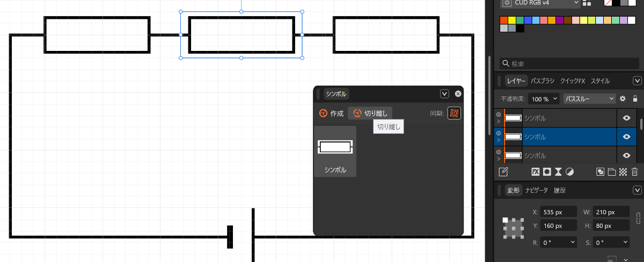Hide the bottom シンボル layer

[x=626, y=155]
